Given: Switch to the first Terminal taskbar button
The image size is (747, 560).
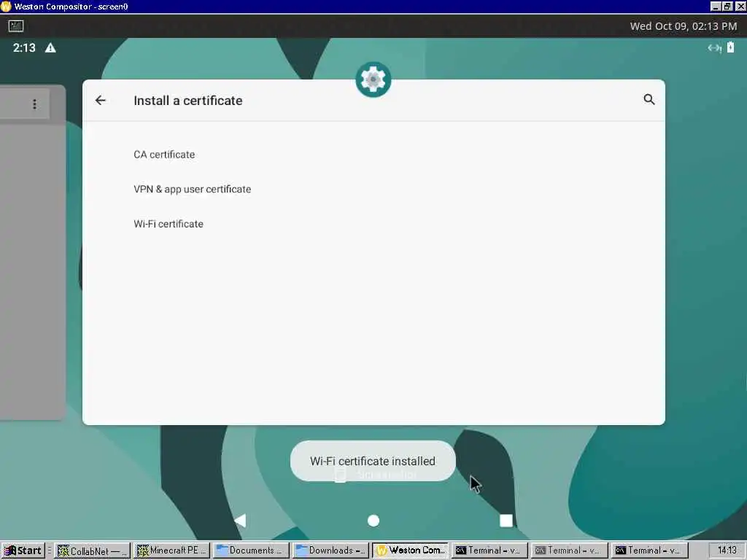Looking at the screenshot, I should click(489, 551).
